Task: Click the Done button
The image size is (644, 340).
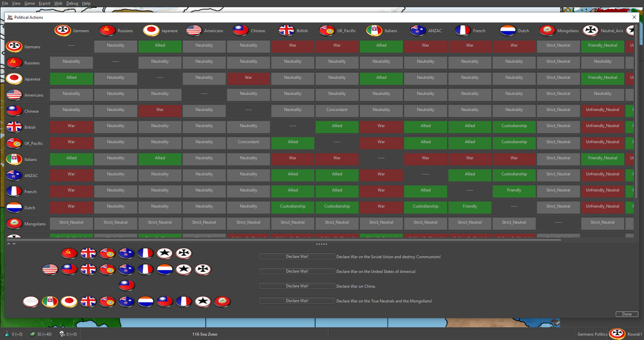Action: tap(627, 314)
